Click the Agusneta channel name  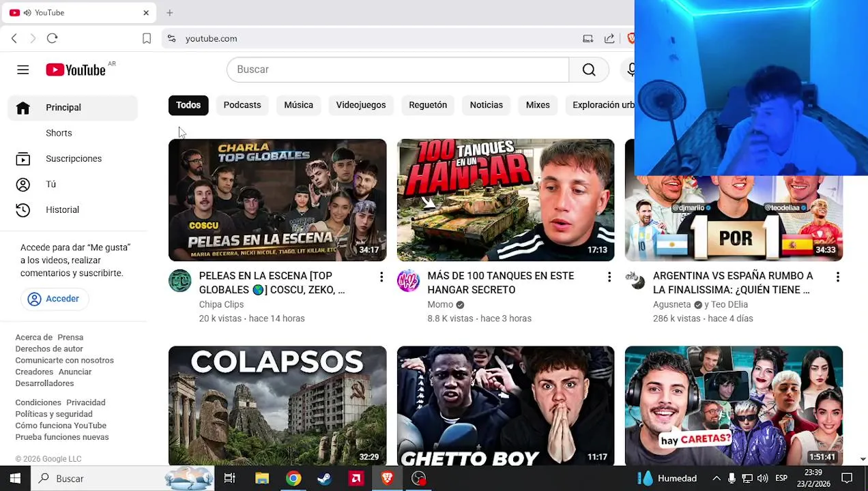(672, 305)
